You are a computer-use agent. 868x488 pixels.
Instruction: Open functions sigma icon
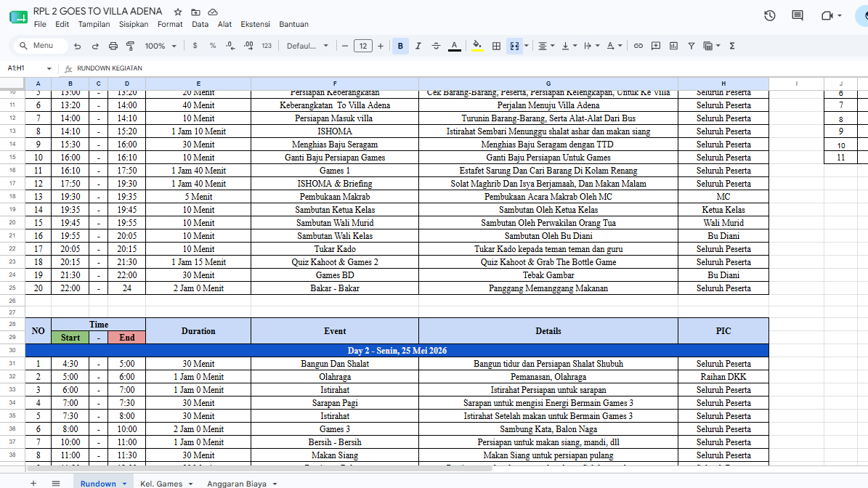click(732, 46)
